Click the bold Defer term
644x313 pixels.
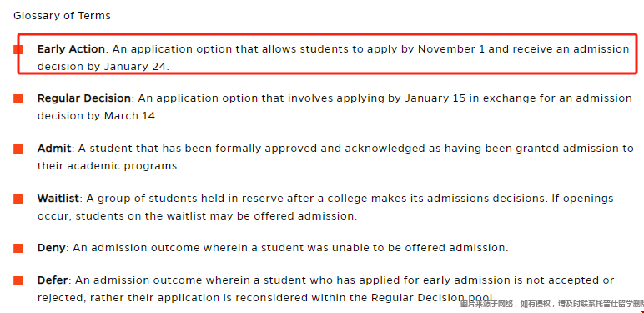(53, 280)
